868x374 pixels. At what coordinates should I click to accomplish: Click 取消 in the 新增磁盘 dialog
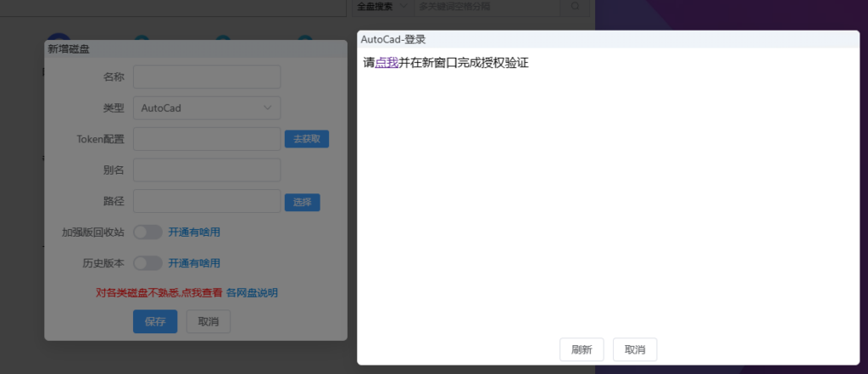(209, 321)
